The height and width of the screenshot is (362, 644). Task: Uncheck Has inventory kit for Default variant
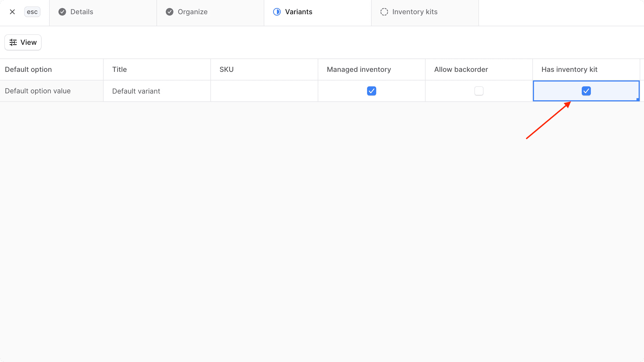[586, 91]
